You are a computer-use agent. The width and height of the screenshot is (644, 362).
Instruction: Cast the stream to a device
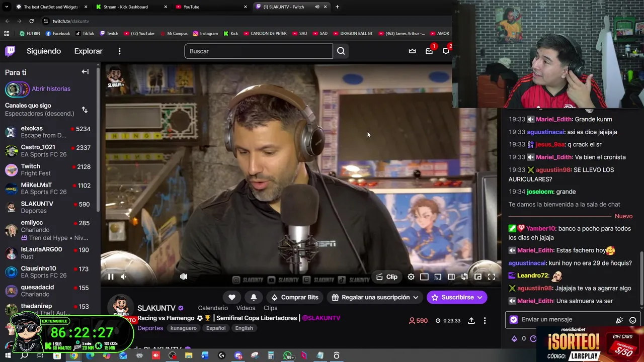(x=438, y=277)
